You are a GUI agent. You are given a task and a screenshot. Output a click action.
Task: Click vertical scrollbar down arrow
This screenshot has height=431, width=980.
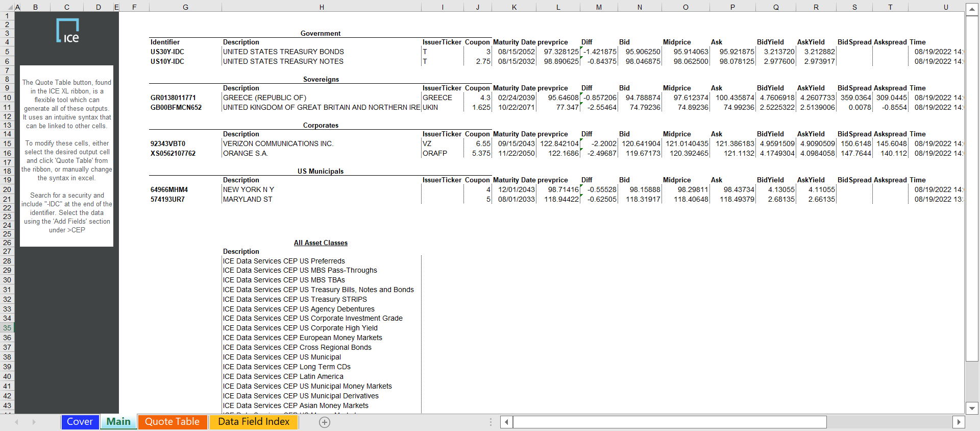(972, 408)
